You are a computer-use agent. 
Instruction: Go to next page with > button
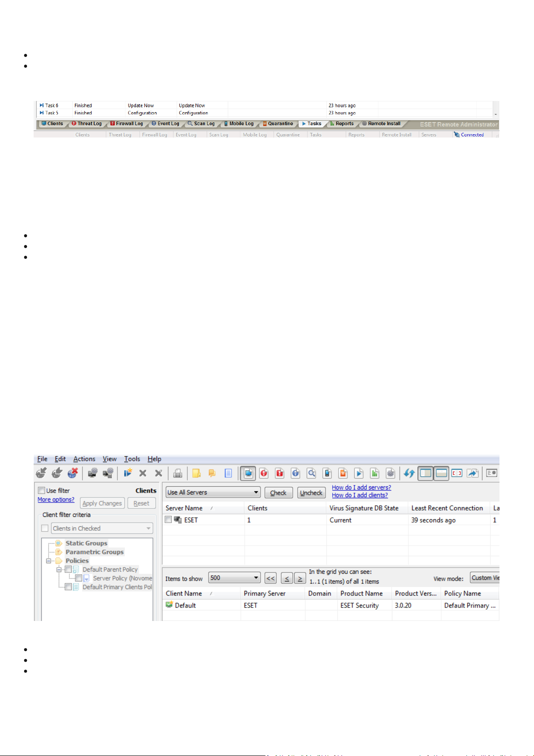coord(300,578)
